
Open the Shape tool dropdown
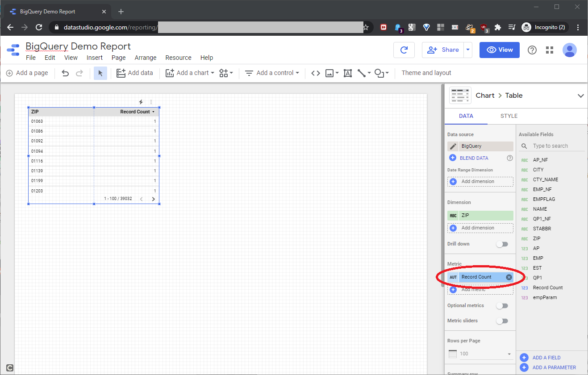[382, 73]
